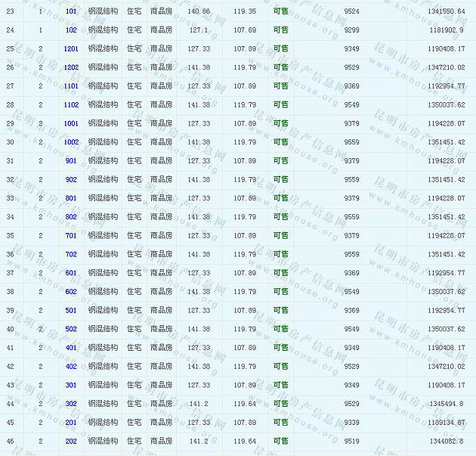Click the price 1341550.64 cell
The width and height of the screenshot is (476, 456).
click(446, 11)
